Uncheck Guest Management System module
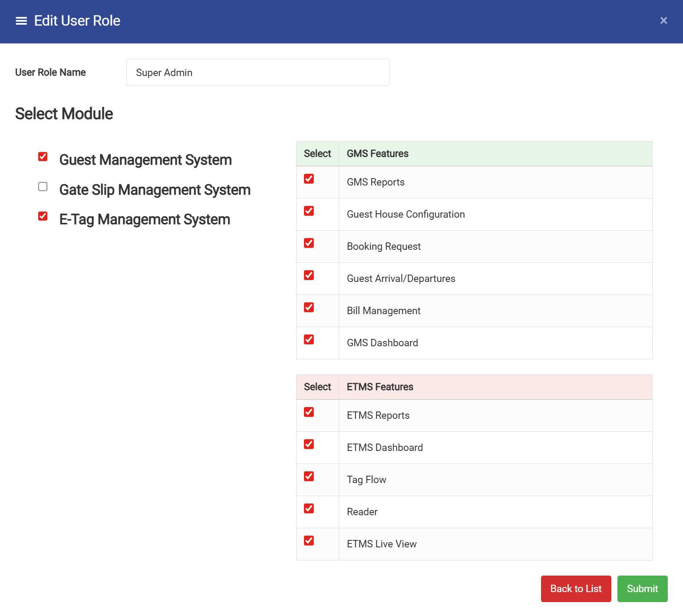This screenshot has height=616, width=683. [43, 156]
